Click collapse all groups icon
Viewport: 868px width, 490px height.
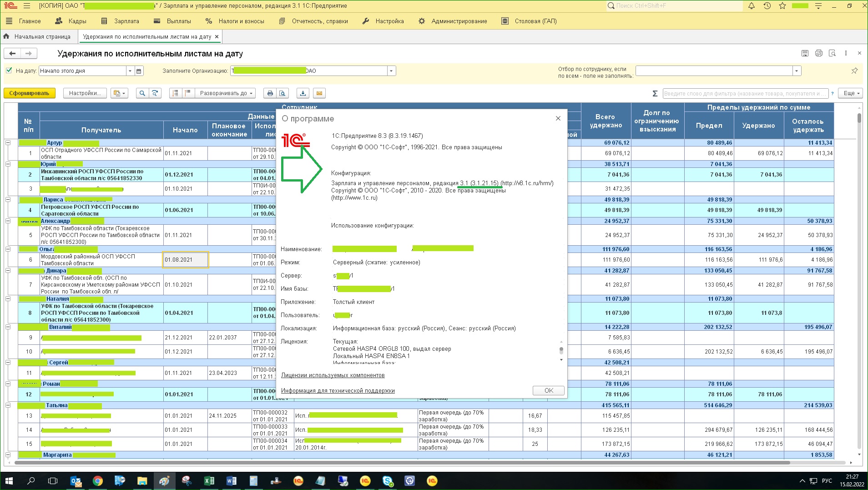(176, 93)
